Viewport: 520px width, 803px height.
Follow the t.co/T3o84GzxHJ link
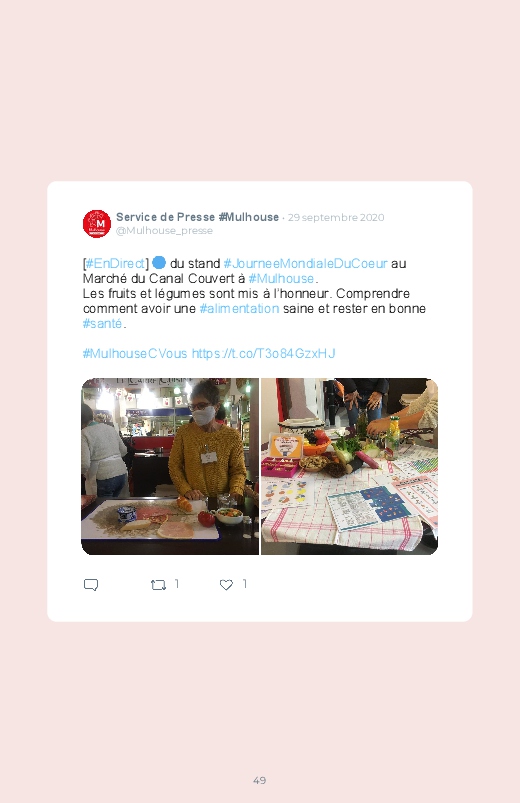pyautogui.click(x=263, y=353)
